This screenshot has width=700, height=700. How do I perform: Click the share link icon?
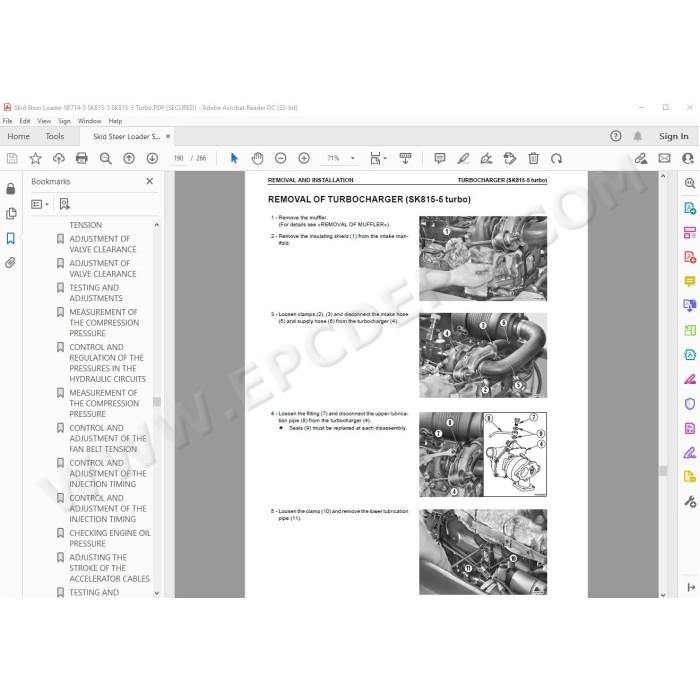pyautogui.click(x=641, y=158)
